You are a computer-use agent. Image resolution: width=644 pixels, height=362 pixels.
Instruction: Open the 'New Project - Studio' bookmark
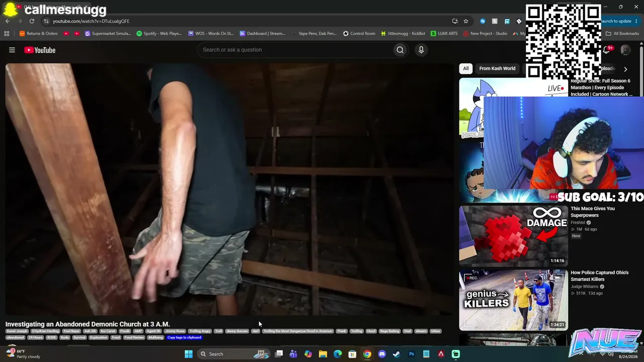[x=485, y=34]
